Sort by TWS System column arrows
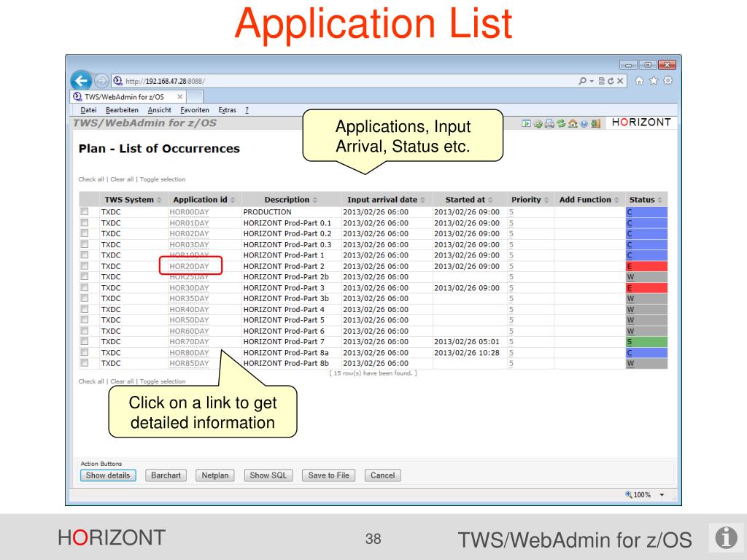This screenshot has height=560, width=747. 159,200
